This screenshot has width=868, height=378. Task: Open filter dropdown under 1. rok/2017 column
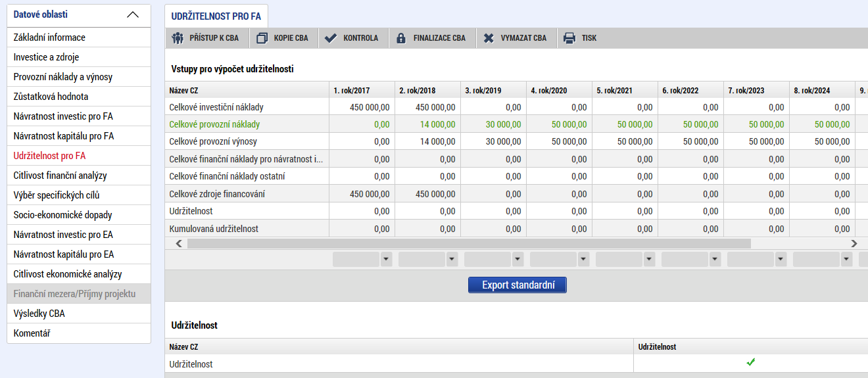coord(387,260)
